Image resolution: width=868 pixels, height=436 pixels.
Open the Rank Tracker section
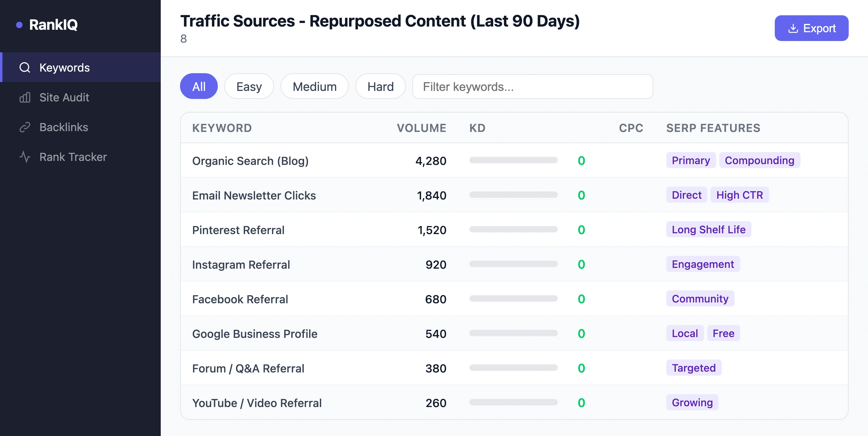click(x=73, y=156)
